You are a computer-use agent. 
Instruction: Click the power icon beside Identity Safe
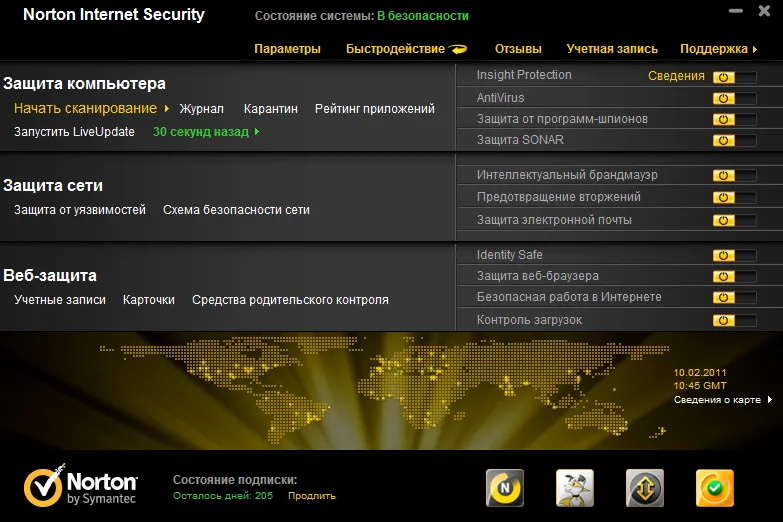pyautogui.click(x=723, y=255)
